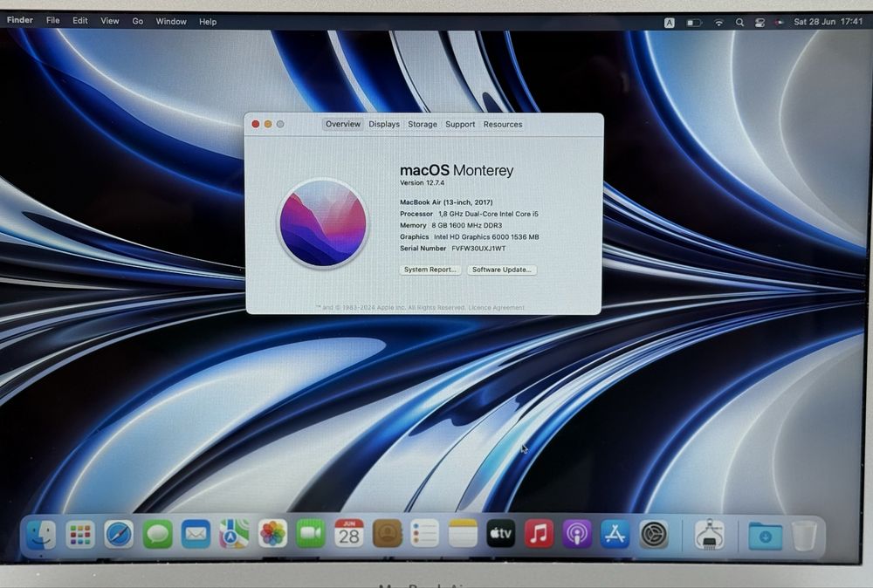Open the System Information chip icon in Dock
This screenshot has width=873, height=588.
(x=710, y=535)
